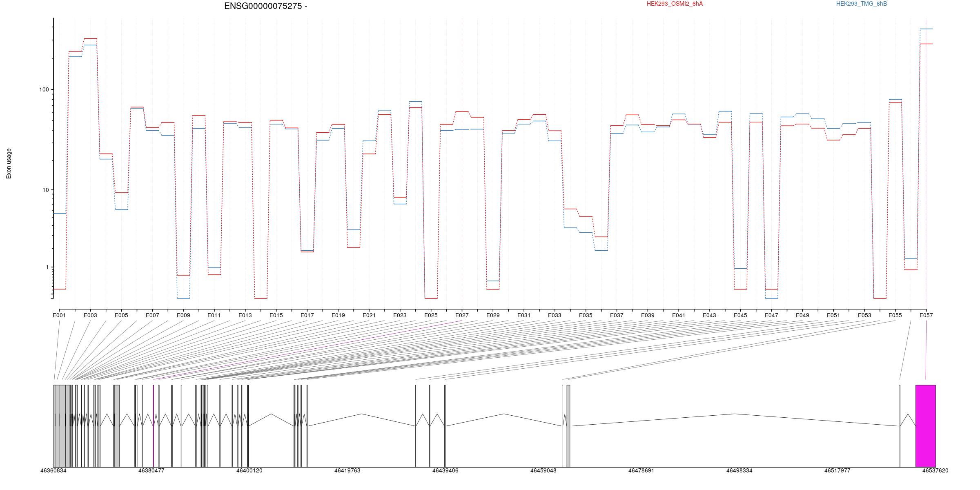Click exon label E051
Image resolution: width=980 pixels, height=490 pixels.
coord(833,315)
